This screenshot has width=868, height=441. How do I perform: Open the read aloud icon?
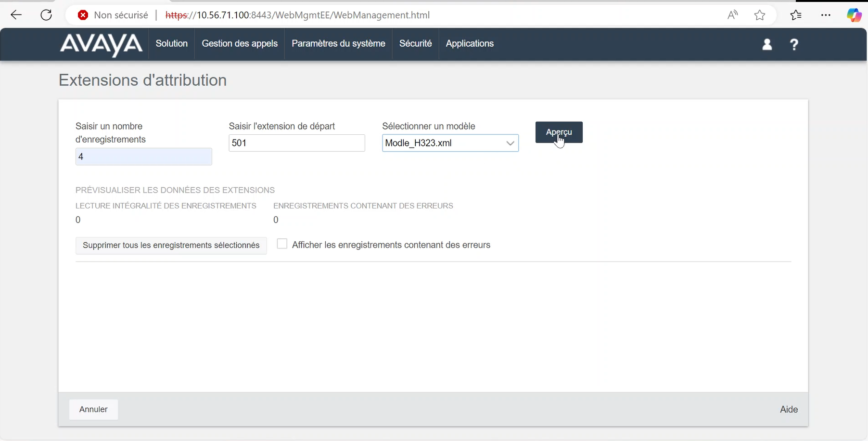click(732, 15)
